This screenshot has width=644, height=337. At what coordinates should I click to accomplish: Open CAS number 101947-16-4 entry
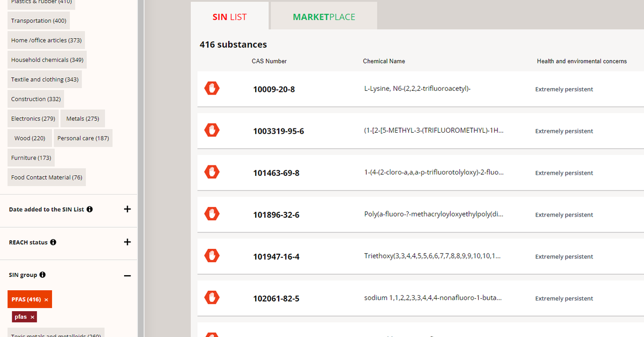(x=276, y=257)
